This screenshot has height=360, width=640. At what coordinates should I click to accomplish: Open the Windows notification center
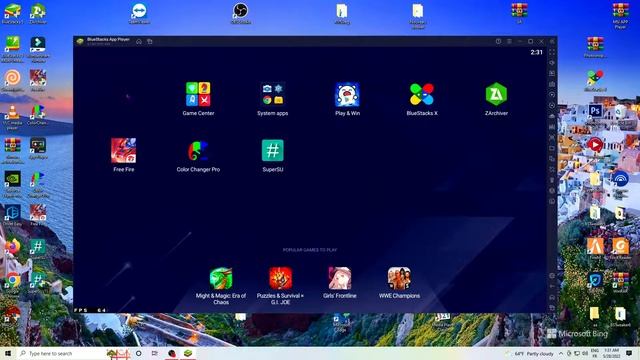629,353
